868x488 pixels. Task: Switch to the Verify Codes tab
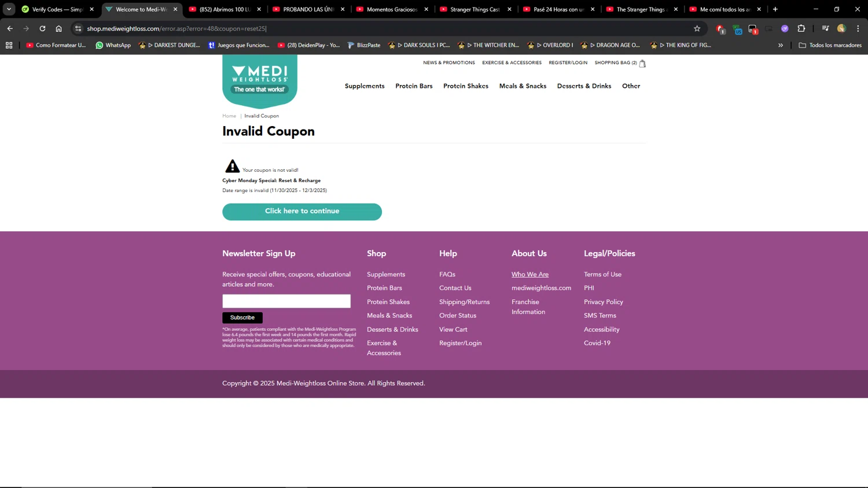57,9
